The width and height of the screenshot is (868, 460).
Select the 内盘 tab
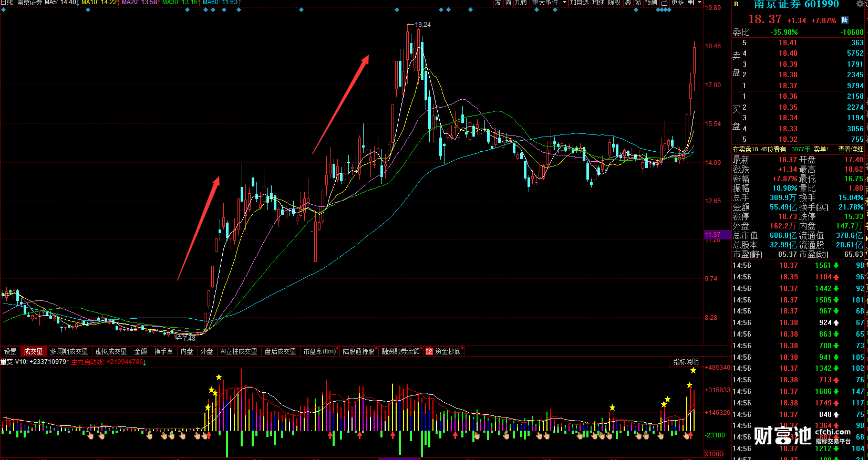click(187, 351)
